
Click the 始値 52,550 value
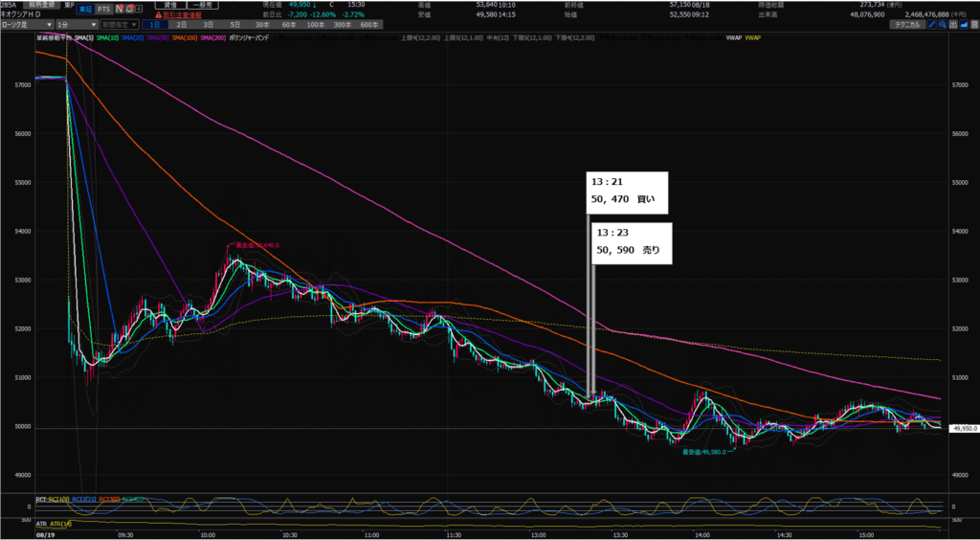point(680,14)
